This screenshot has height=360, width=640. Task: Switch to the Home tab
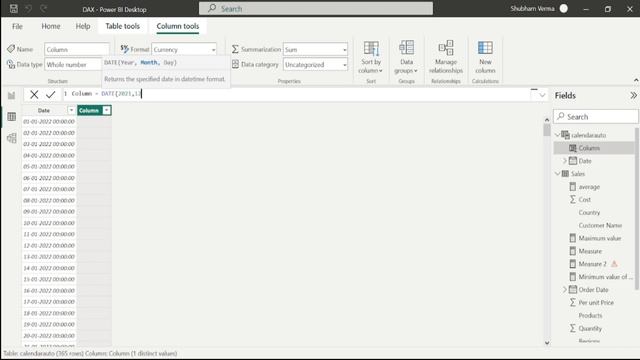click(x=51, y=26)
